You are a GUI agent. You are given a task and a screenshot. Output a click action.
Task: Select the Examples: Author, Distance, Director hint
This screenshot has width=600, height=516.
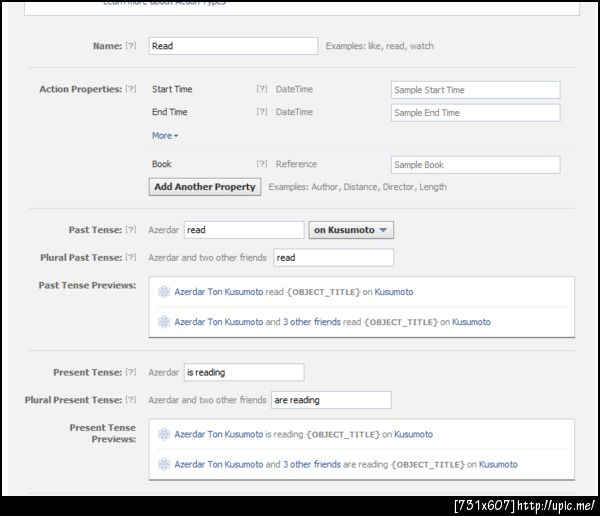pyautogui.click(x=357, y=187)
